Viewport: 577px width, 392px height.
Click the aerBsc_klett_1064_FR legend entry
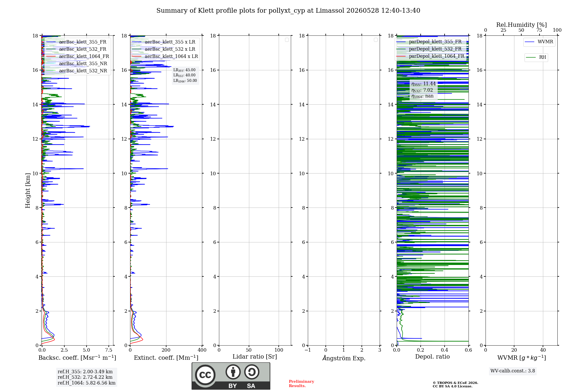78,56
